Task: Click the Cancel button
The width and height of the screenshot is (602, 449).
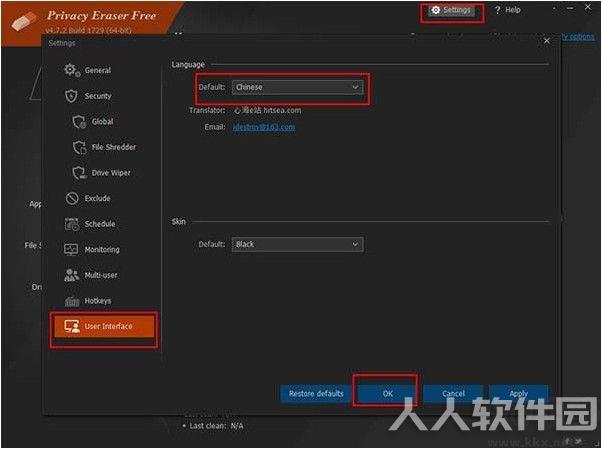Action: coord(453,394)
